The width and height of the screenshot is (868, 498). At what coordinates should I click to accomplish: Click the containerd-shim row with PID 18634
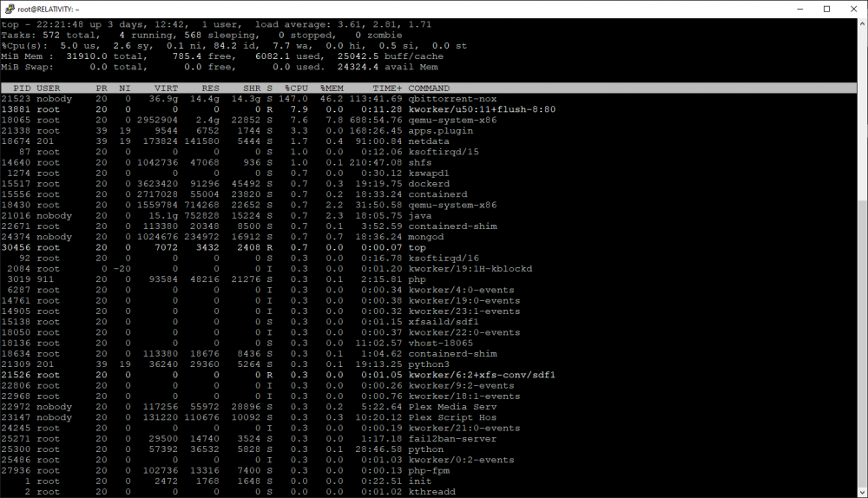[x=429, y=354]
